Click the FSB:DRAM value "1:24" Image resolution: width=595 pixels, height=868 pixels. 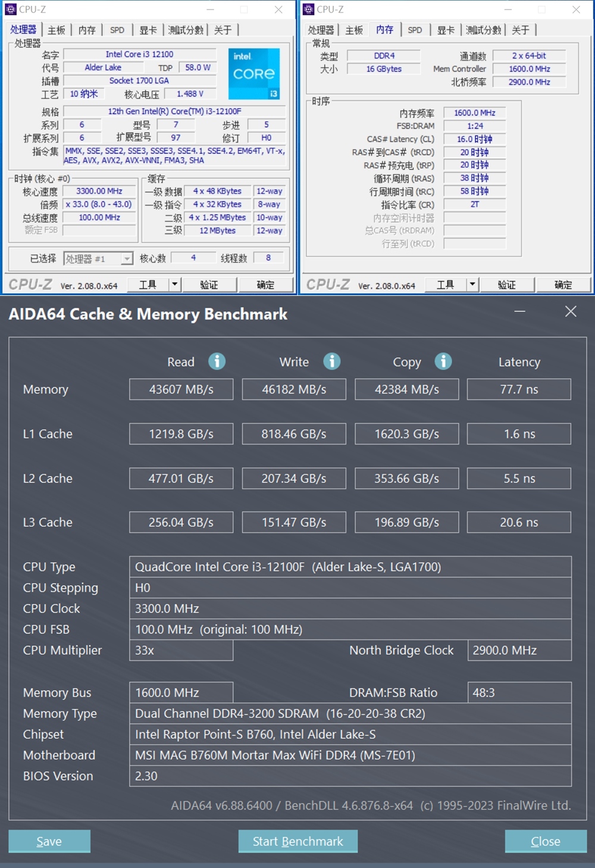(475, 126)
